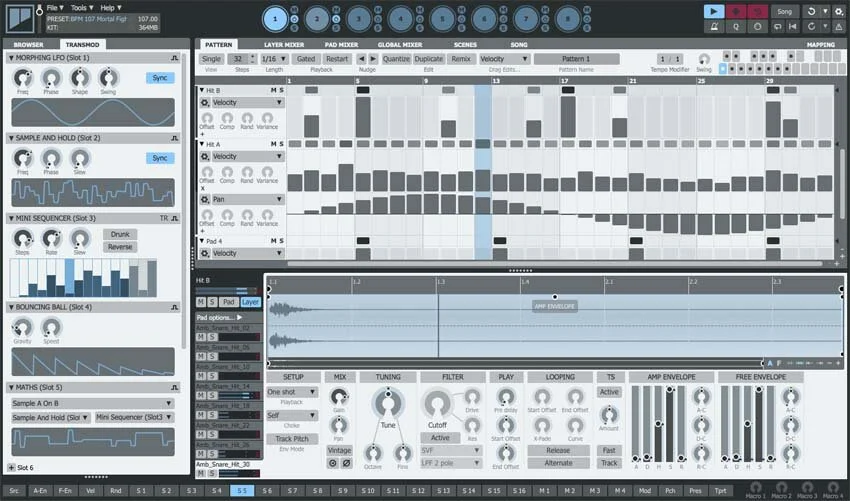Enable Drunk mode in Mini Sequencer
850x501 pixels.
(x=120, y=234)
